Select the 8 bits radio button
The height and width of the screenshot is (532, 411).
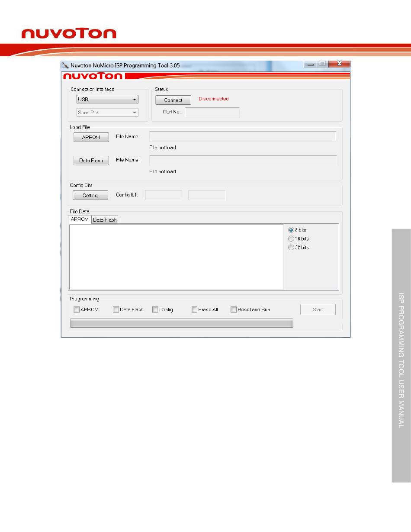coord(291,230)
